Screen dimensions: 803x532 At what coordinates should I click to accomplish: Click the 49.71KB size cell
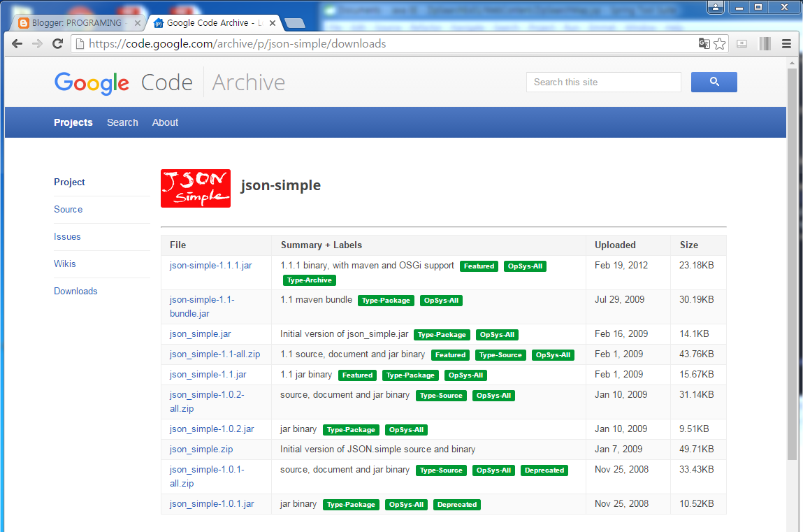pos(697,449)
